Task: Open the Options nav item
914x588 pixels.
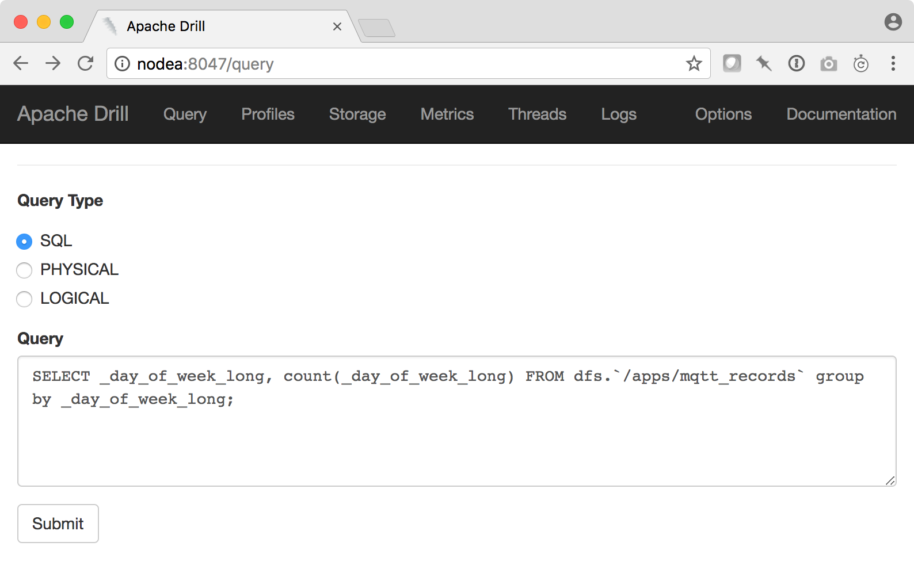Action: (x=723, y=114)
